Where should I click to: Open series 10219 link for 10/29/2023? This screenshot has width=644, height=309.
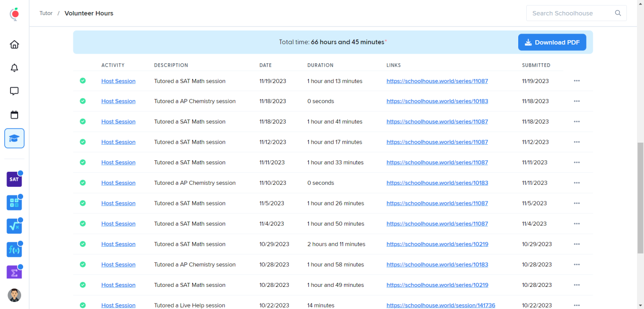click(x=437, y=244)
